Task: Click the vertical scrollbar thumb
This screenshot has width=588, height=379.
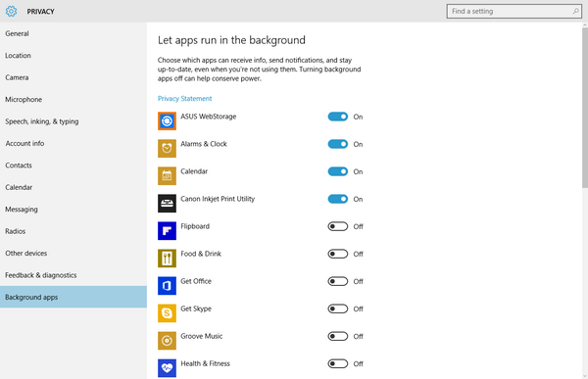Action: pyautogui.click(x=585, y=108)
